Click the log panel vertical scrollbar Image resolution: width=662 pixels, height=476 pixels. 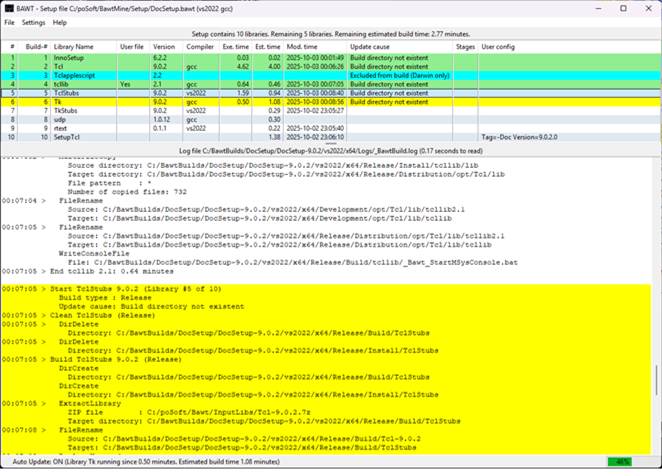tap(656, 300)
